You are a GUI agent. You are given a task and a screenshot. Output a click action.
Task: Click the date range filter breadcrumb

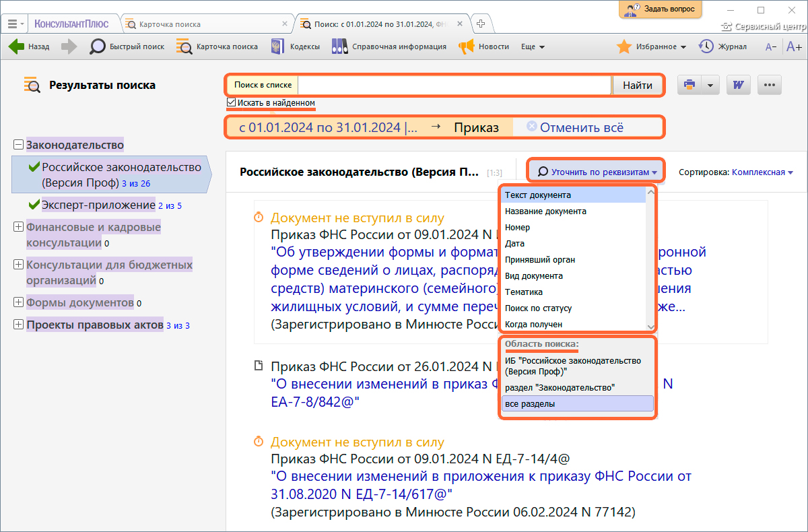[x=327, y=127]
